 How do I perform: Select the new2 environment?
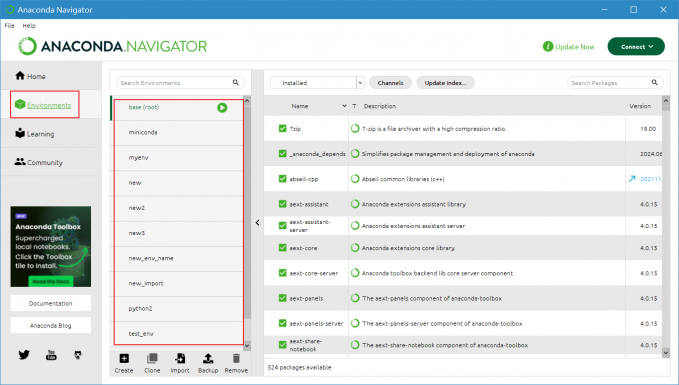(178, 208)
